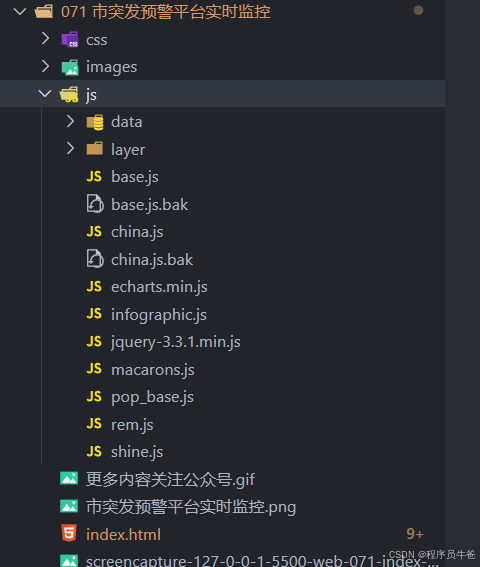The height and width of the screenshot is (567, 480).
Task: Click the JS icon beside rem.js
Action: tap(94, 424)
